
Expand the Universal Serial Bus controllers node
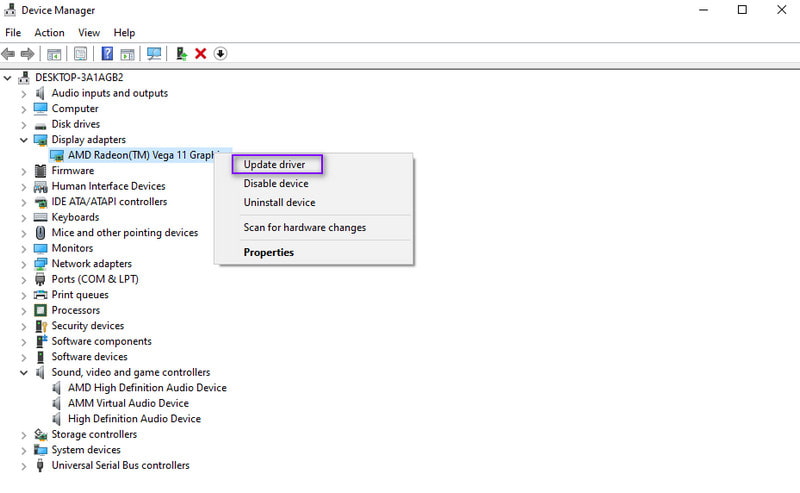pos(24,465)
